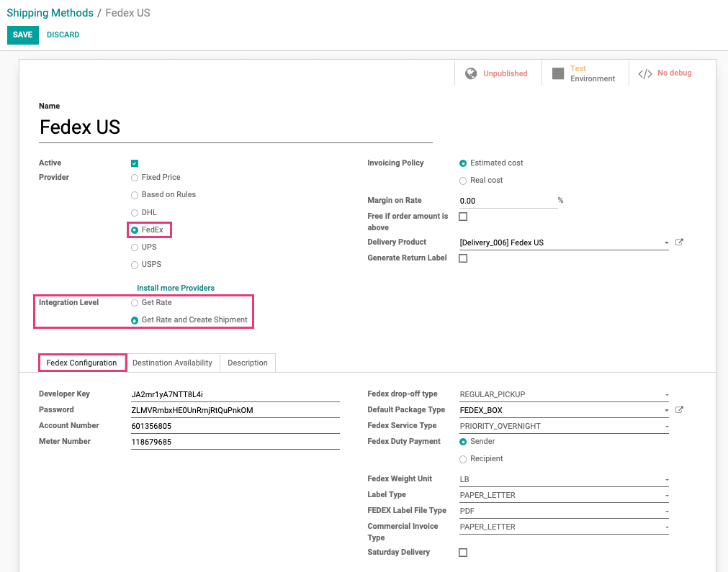Set Fedex Duty Payment to Sender
The width and height of the screenshot is (728, 572).
[x=463, y=442]
